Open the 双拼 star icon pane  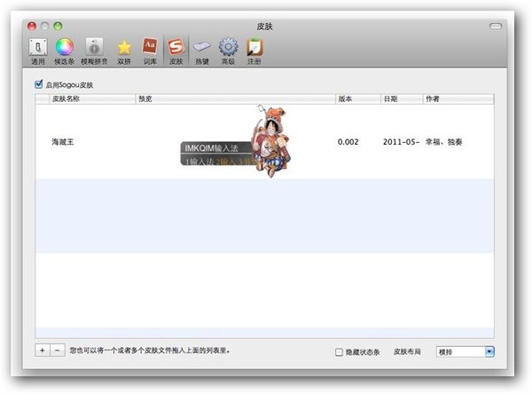coord(124,51)
